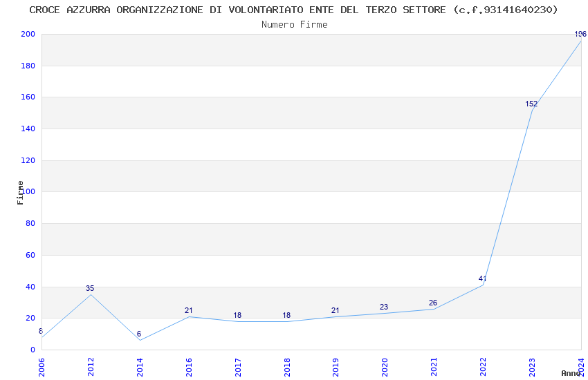Click the 'Firme' y-axis label
Screen dimensions: 588x380
click(20, 193)
